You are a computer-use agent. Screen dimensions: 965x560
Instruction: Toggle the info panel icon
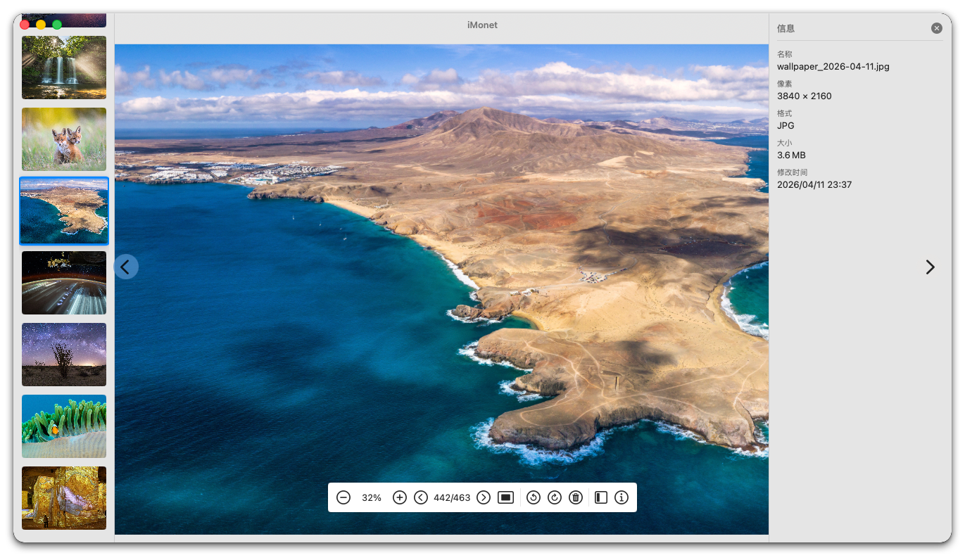pos(622,497)
